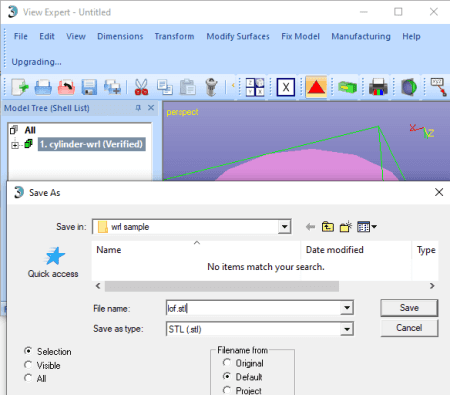Screen dimensions: 450x395
Task: Click the scroll right arrow in file list
Action: pyautogui.click(x=432, y=286)
